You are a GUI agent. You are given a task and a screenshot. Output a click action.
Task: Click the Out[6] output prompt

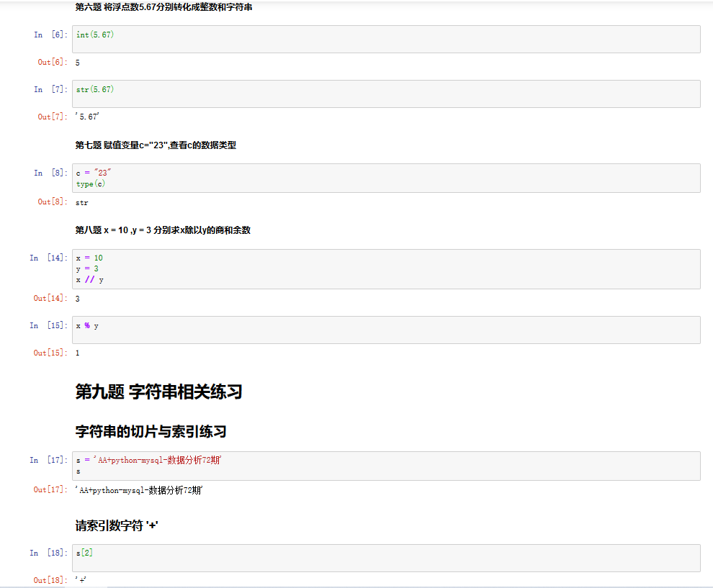coord(53,62)
